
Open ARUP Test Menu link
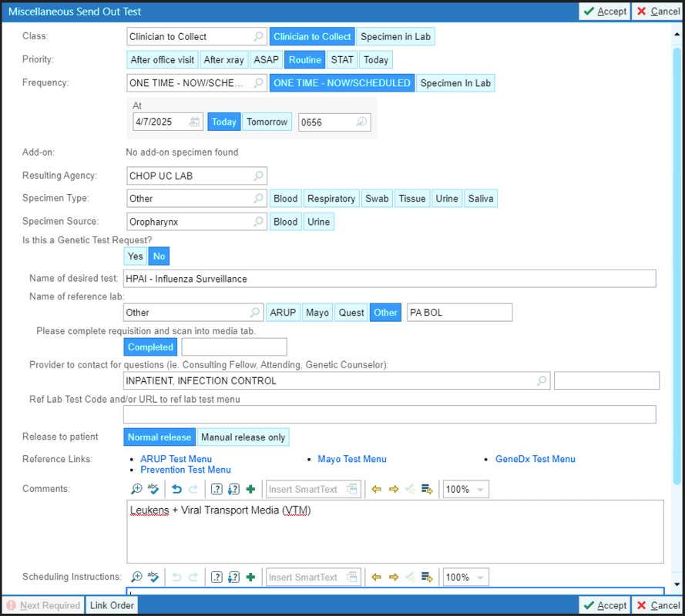pyautogui.click(x=176, y=459)
